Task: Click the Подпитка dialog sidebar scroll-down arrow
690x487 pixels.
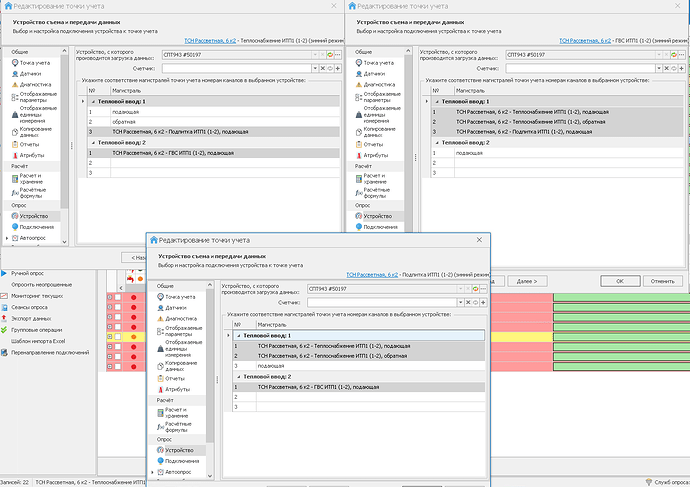Action: (210, 476)
